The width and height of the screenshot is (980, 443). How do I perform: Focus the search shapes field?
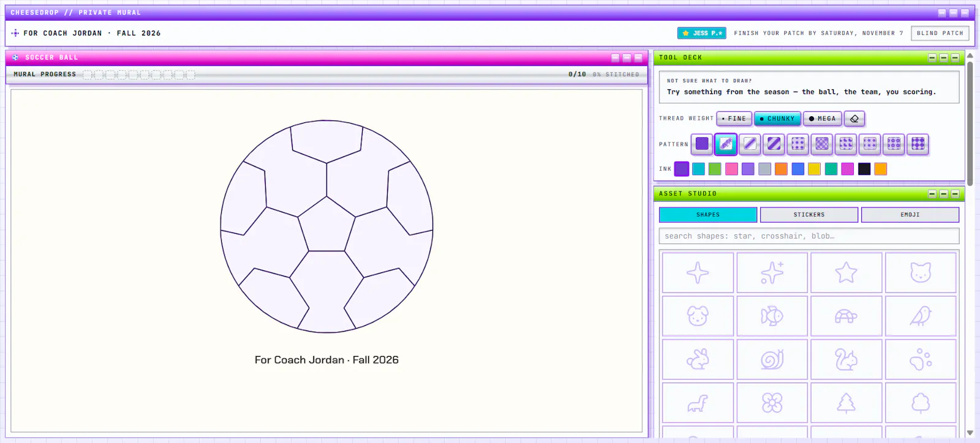coord(809,236)
